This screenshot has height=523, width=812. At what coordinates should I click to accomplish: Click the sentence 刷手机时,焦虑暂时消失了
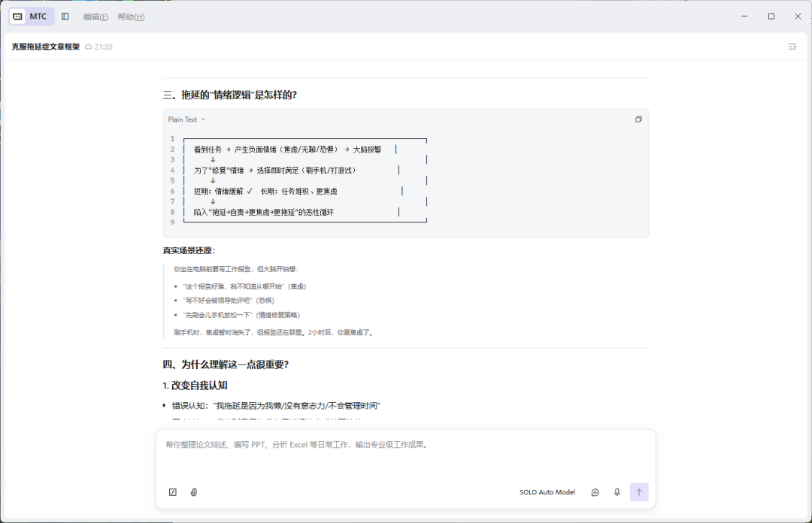pyautogui.click(x=274, y=332)
